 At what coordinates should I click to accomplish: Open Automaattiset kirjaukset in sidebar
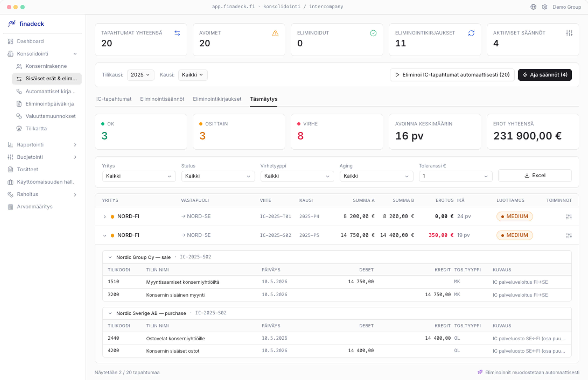(x=47, y=91)
